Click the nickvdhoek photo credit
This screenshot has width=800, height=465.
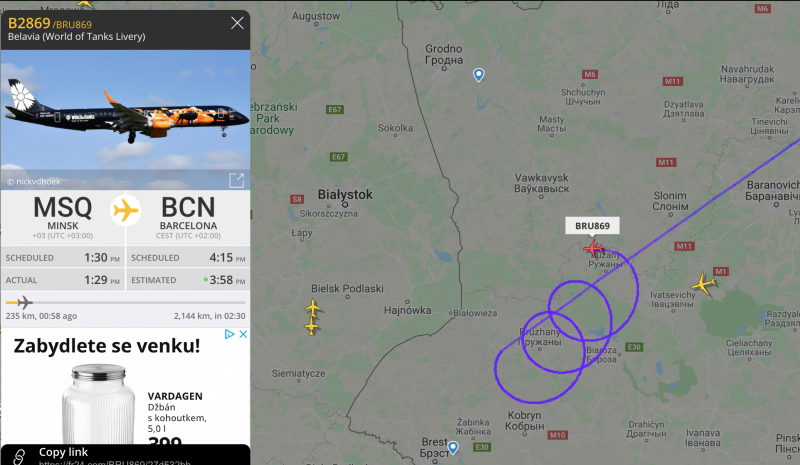(34, 181)
